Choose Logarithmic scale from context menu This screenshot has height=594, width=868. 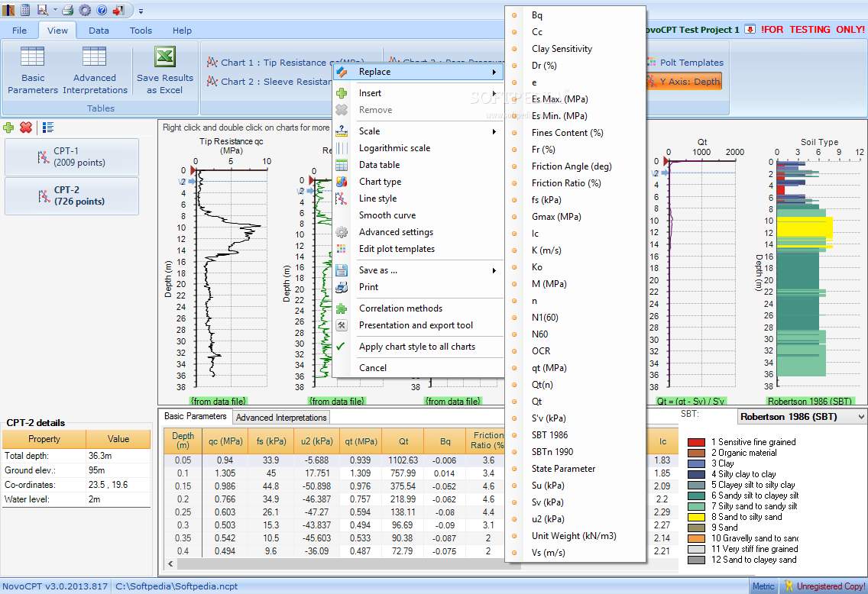418,148
